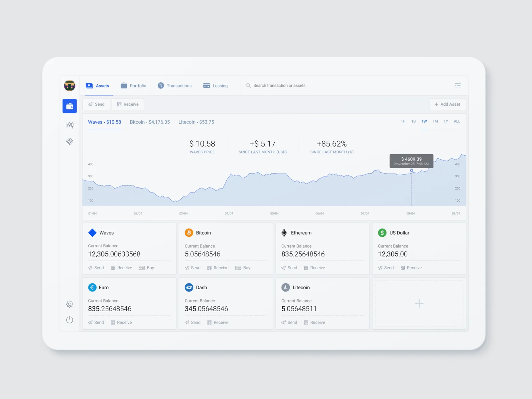Open the candlestick trading icon
The image size is (532, 399).
(69, 125)
